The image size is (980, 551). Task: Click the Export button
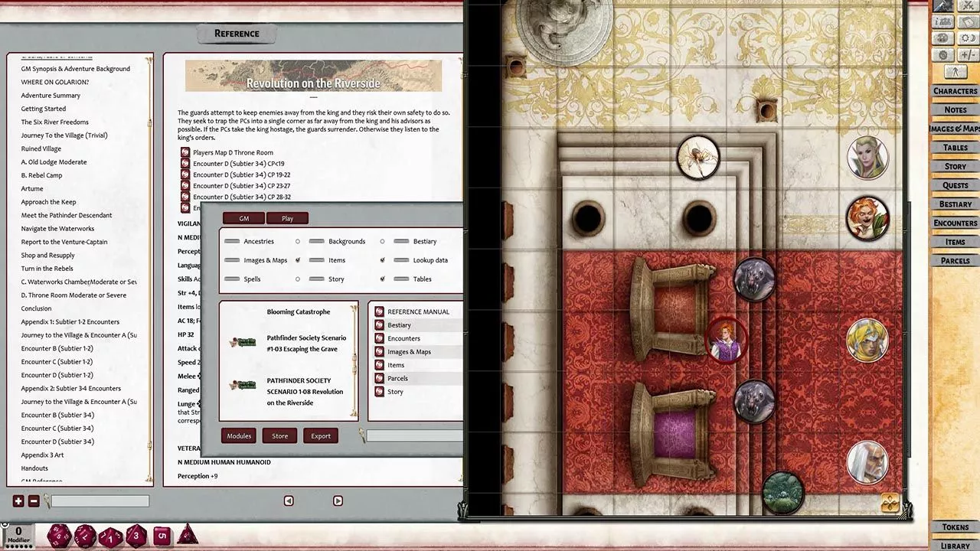(321, 436)
